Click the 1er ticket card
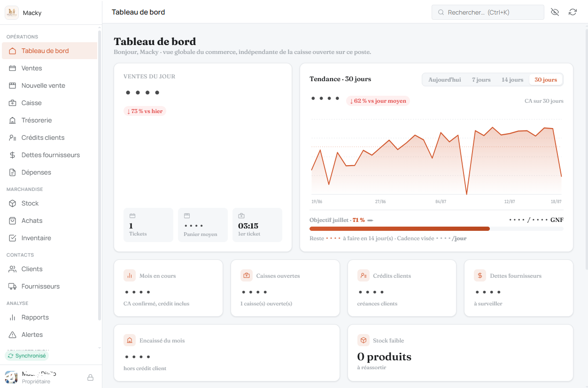The width and height of the screenshot is (588, 388). click(257, 225)
